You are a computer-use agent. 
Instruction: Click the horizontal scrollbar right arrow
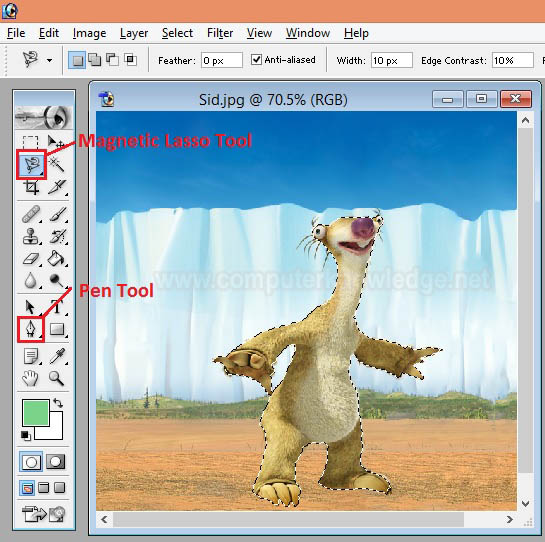[510, 519]
